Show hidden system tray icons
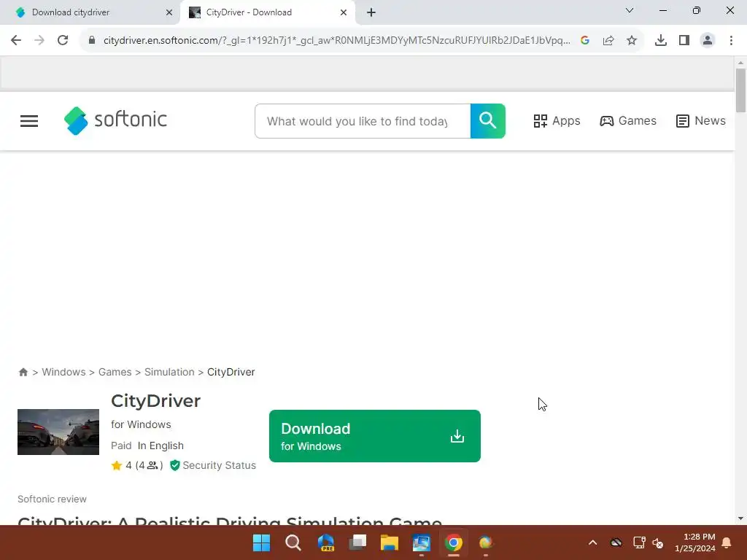 click(592, 542)
